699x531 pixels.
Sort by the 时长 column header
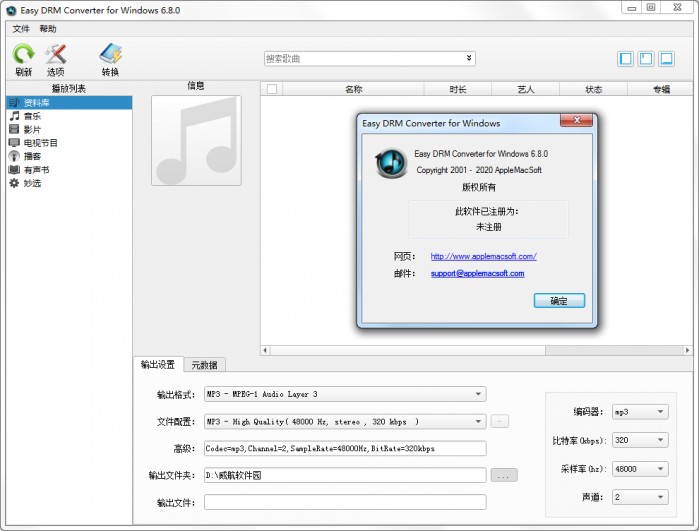[458, 89]
